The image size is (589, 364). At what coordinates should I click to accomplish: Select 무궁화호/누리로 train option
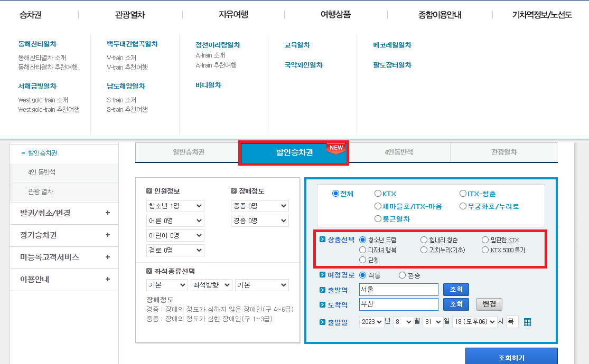[463, 206]
